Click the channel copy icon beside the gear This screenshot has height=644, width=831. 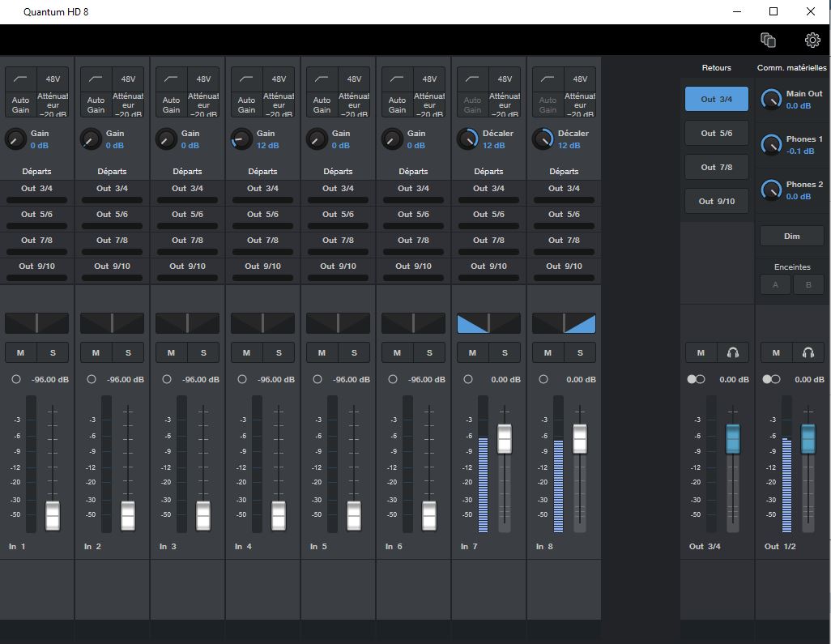(x=768, y=39)
